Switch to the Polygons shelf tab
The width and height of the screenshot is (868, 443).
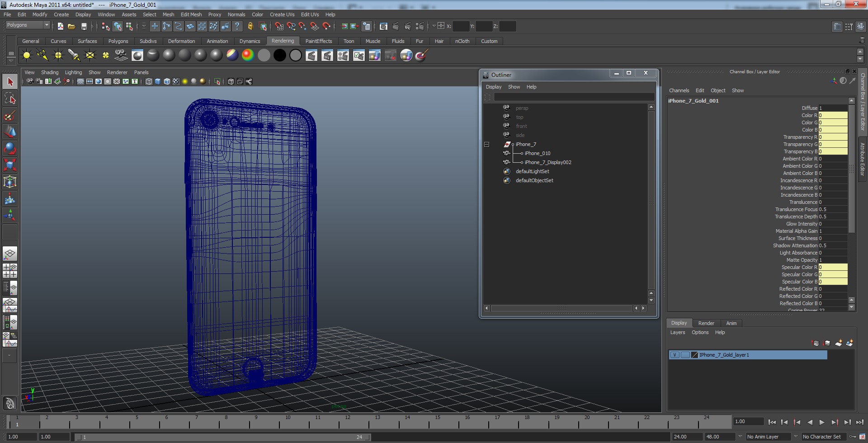[118, 41]
